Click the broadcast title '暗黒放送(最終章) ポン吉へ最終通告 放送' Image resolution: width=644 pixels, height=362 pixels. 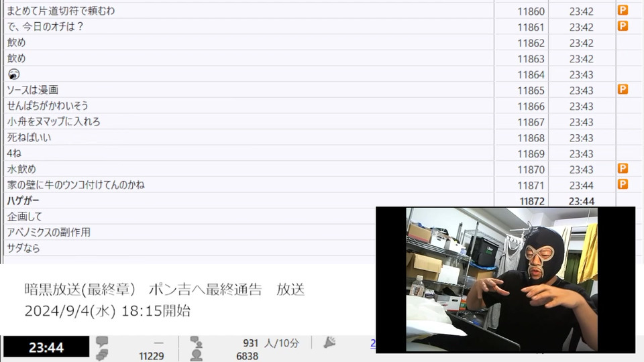(164, 290)
